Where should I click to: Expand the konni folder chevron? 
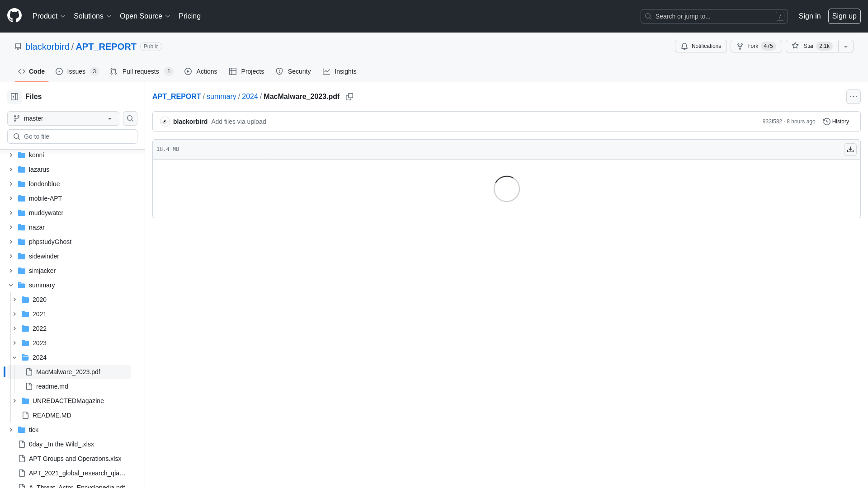point(11,155)
